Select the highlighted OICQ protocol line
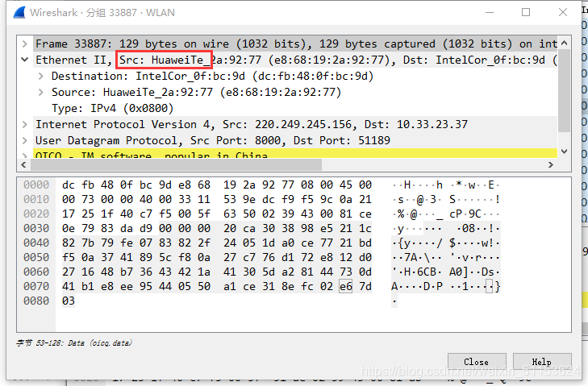 click(x=295, y=154)
